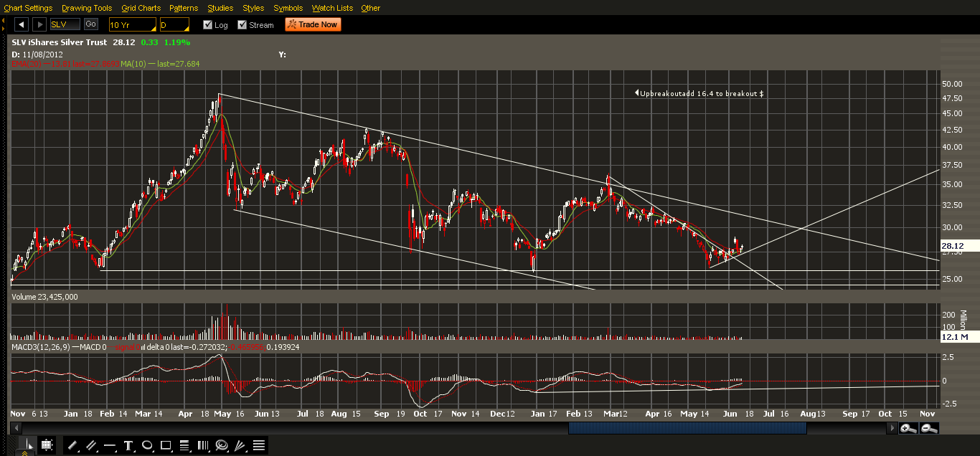
Task: Select the pointer cursor tool
Action: (28, 445)
